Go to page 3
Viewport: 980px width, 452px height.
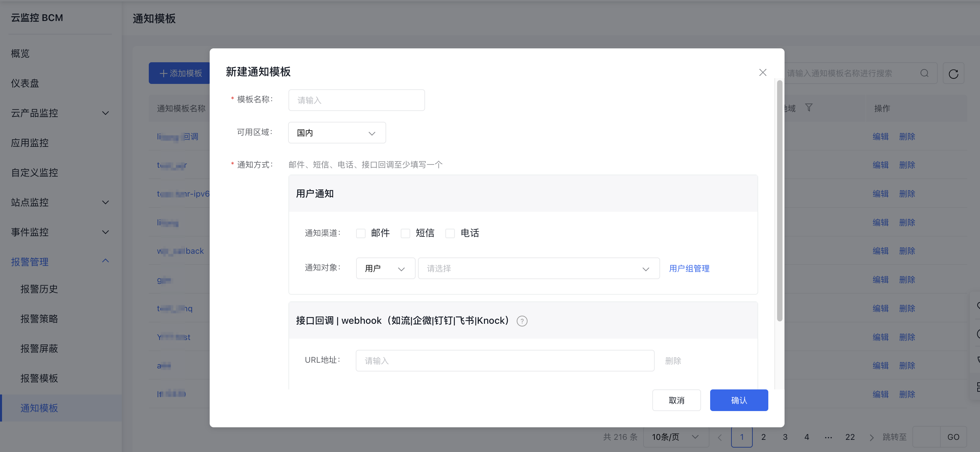785,437
